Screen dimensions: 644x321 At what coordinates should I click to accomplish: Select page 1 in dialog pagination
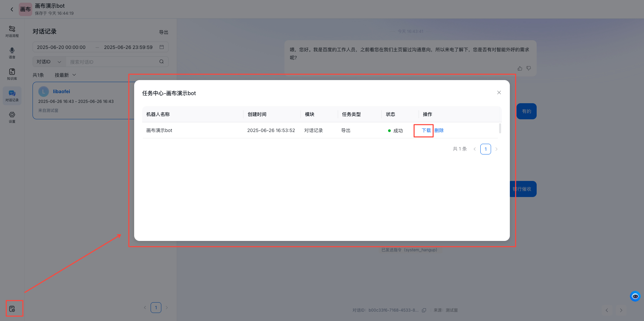485,149
